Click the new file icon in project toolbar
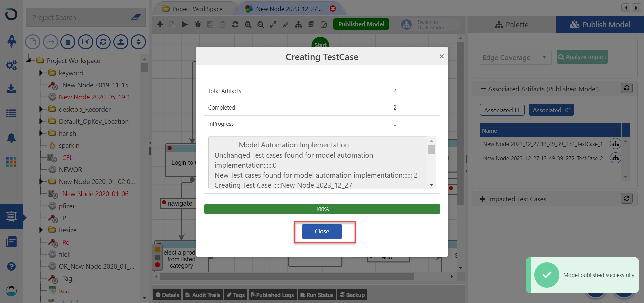The height and width of the screenshot is (303, 644). tap(33, 42)
